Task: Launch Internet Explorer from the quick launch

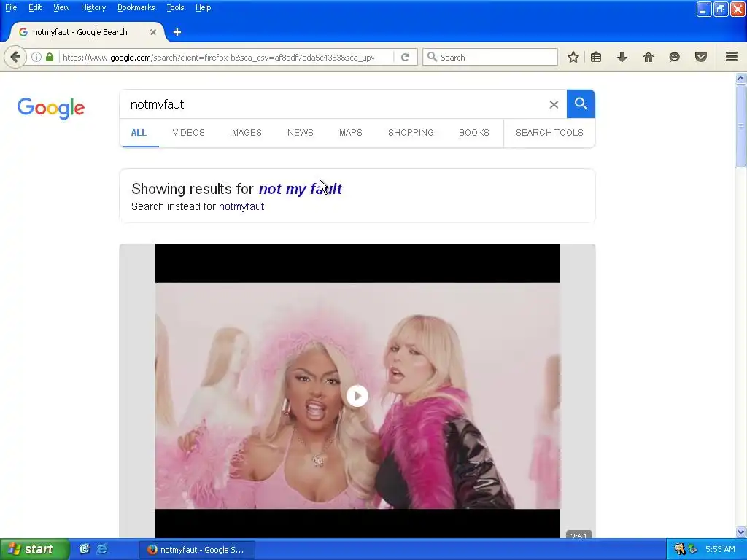Action: pos(102,549)
